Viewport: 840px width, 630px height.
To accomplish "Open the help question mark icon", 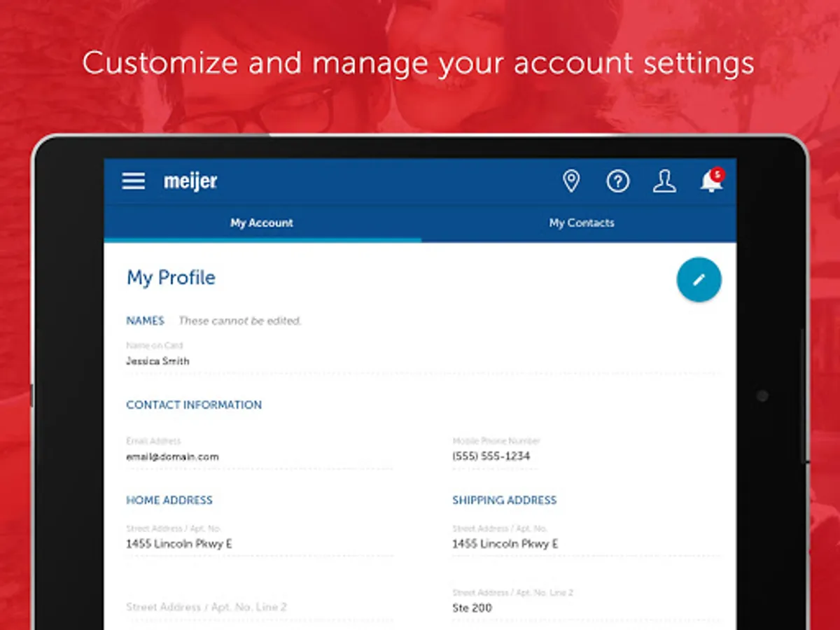I will point(618,181).
